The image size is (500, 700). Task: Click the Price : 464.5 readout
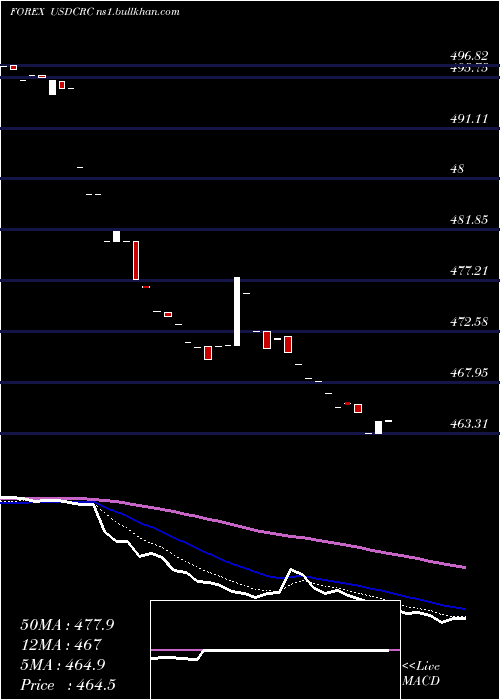[x=68, y=685]
